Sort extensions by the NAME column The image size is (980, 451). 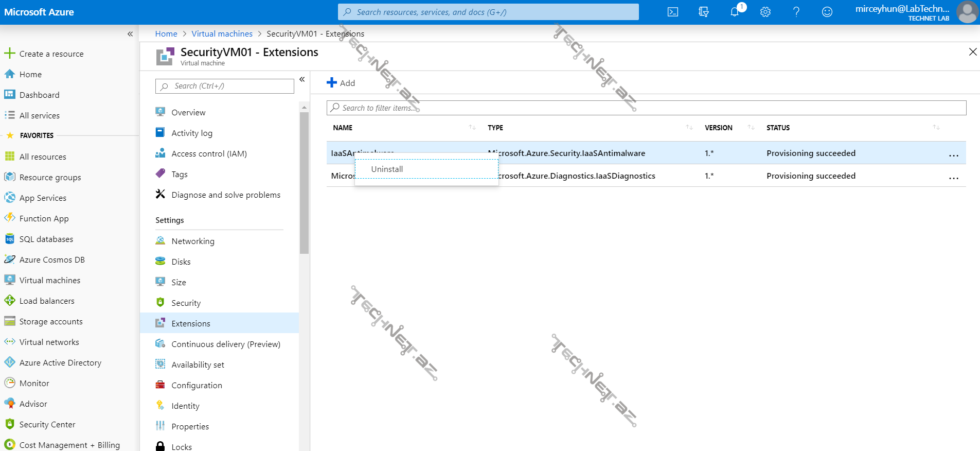(343, 128)
